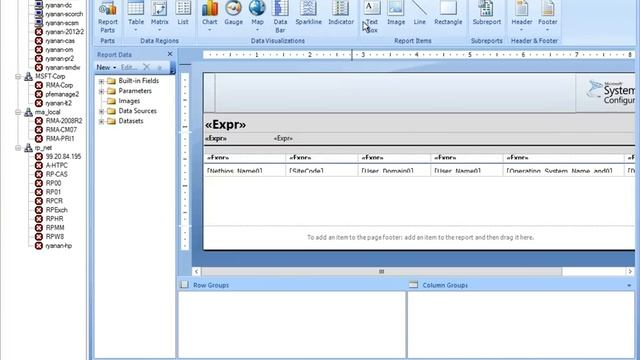Insert a List data region

pos(183,14)
